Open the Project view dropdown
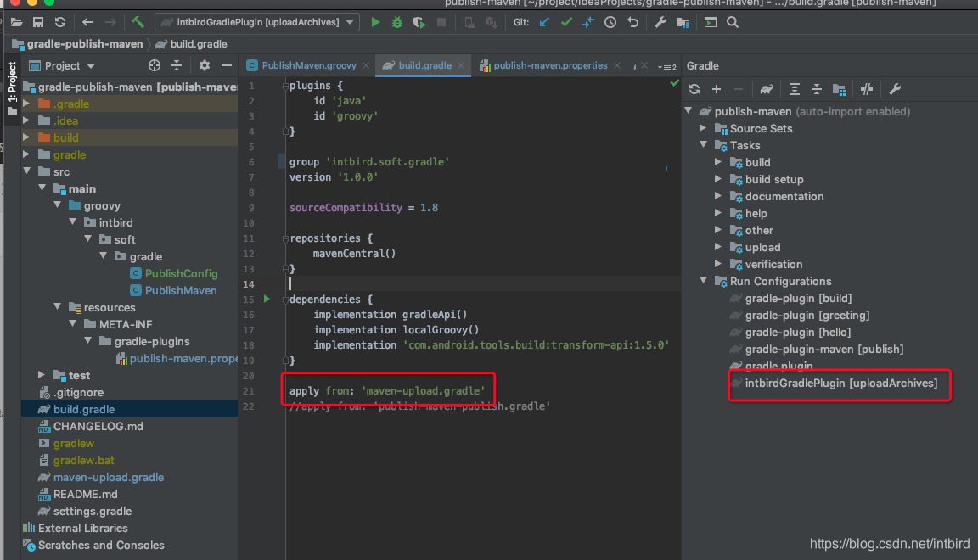The height and width of the screenshot is (560, 978). coord(91,66)
